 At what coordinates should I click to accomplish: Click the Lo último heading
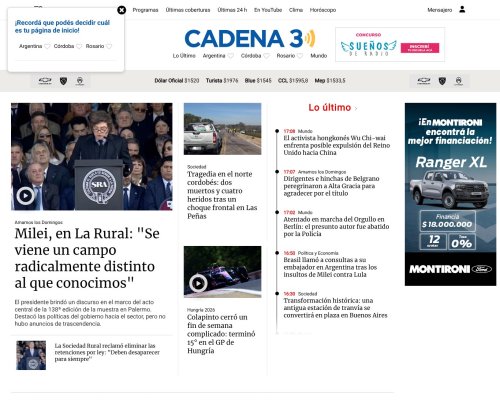(x=330, y=108)
